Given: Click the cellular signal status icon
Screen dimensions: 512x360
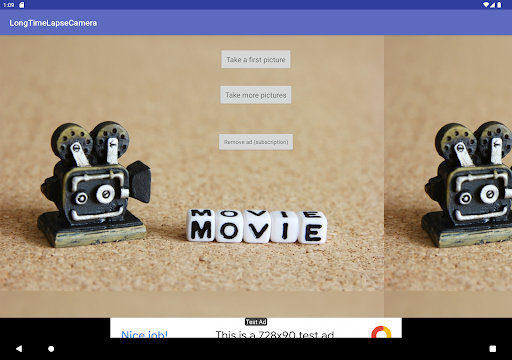Looking at the screenshot, I should pos(492,5).
